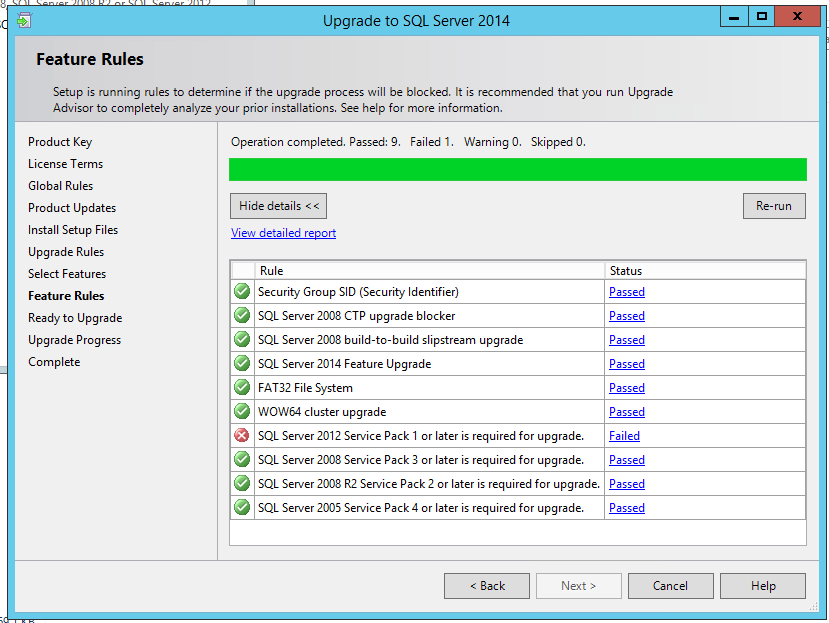Open Passed link for SQL Server 2008 Service Pack 3
Image resolution: width=829 pixels, height=623 pixels.
click(x=627, y=460)
